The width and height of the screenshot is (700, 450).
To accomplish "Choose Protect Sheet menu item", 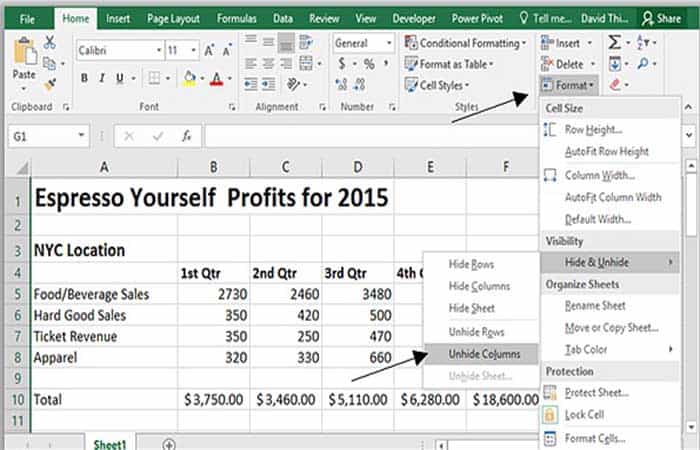I will (610, 393).
